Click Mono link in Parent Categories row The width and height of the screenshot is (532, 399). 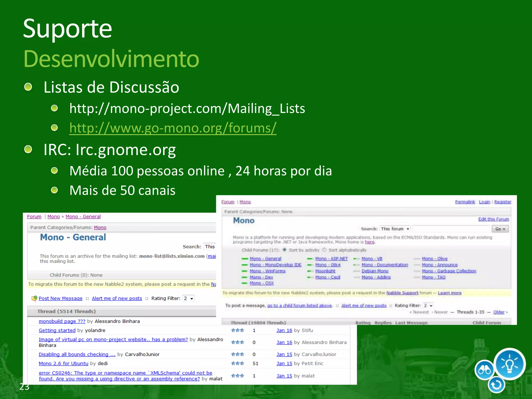100,228
